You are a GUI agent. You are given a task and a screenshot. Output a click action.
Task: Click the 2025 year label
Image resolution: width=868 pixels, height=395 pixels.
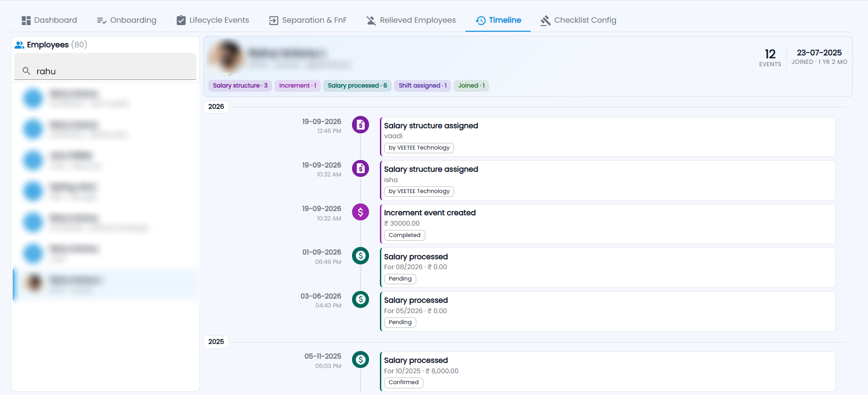216,342
